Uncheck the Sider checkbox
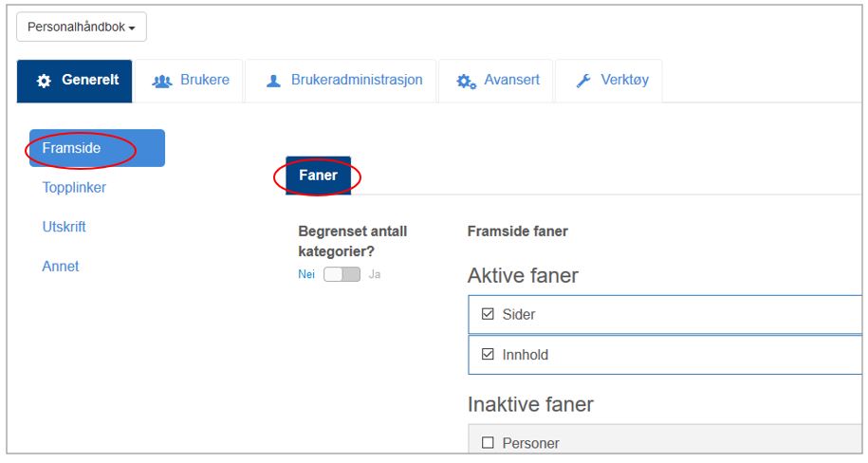868x463 pixels. click(488, 314)
